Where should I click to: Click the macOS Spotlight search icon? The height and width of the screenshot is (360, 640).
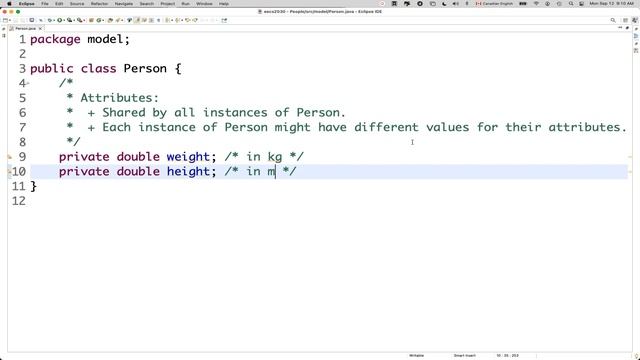[x=571, y=4]
